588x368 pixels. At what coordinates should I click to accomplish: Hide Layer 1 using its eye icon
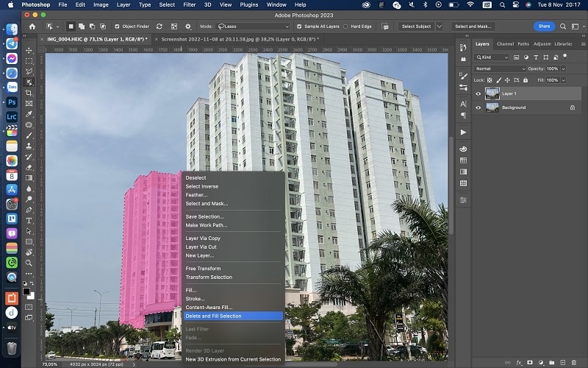478,93
